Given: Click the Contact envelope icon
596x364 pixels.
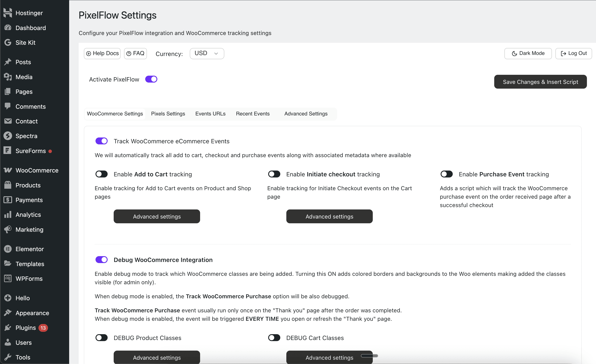Looking at the screenshot, I should [x=8, y=121].
